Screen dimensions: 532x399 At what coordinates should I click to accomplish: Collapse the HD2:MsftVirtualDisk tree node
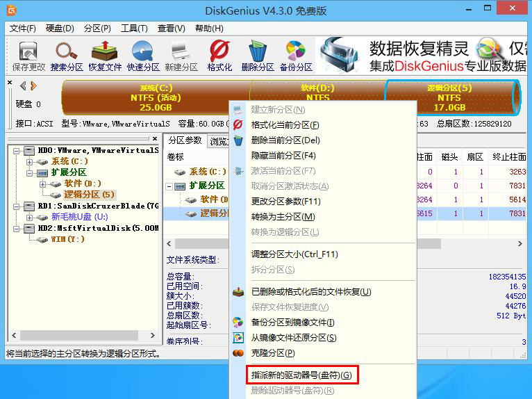tap(16, 229)
